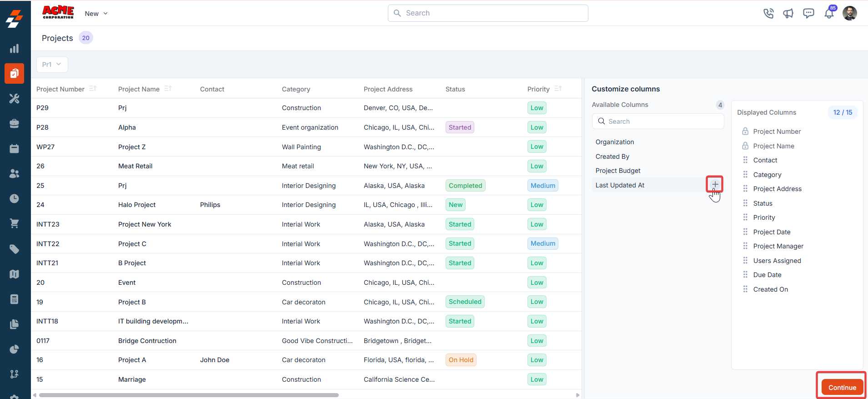The width and height of the screenshot is (868, 399).
Task: Open the pie chart reports sidebar icon
Action: click(x=15, y=349)
